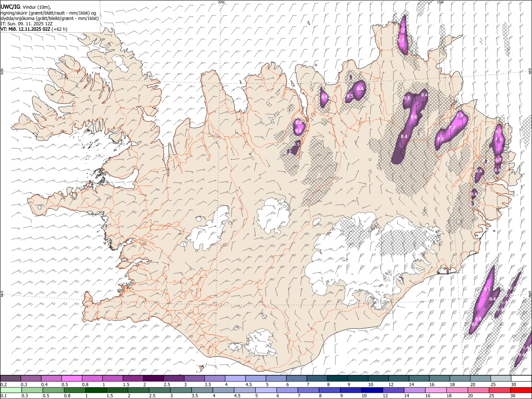Select the darkest green lower swatch labelled 1
The height and width of the screenshot is (399, 532).
click(96, 390)
